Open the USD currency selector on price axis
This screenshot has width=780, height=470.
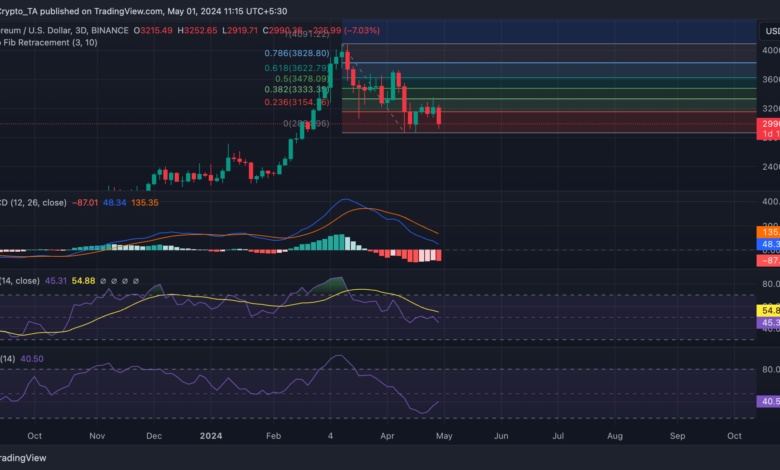coord(767,29)
